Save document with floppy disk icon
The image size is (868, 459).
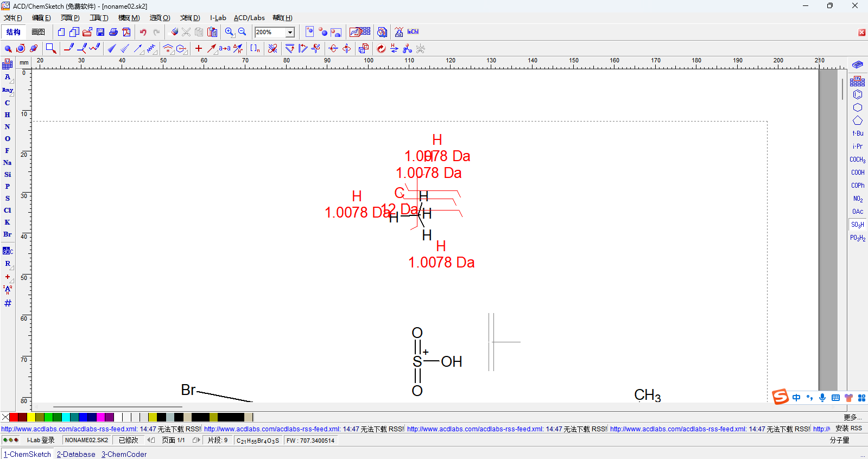coord(100,32)
